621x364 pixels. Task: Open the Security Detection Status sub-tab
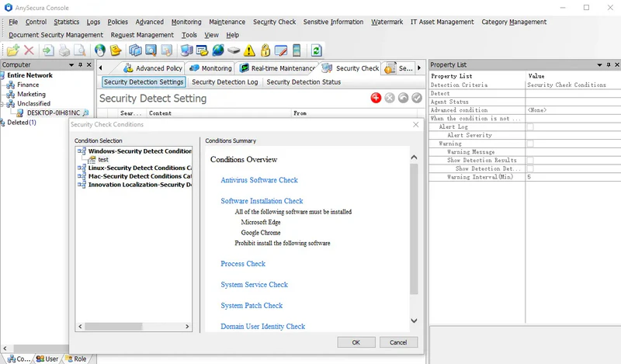click(x=304, y=82)
